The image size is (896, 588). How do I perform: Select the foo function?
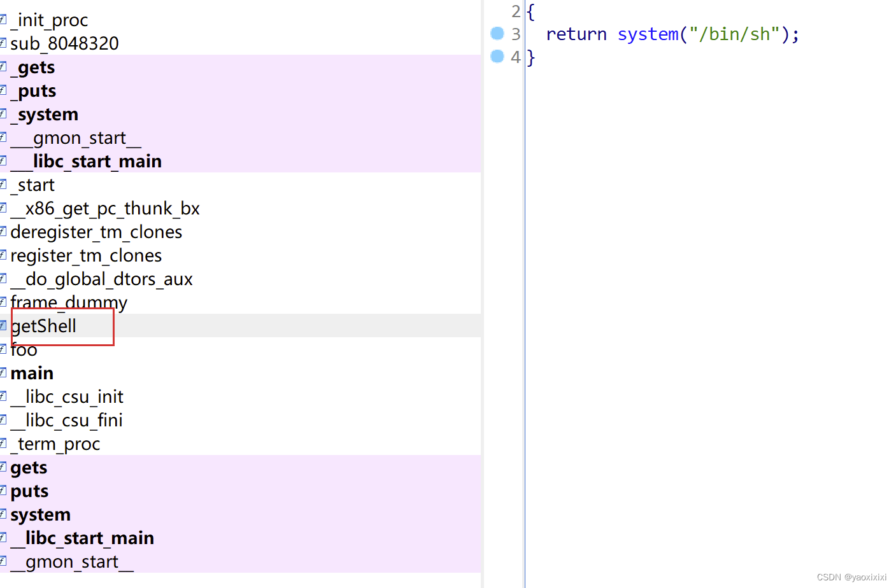[x=24, y=349]
